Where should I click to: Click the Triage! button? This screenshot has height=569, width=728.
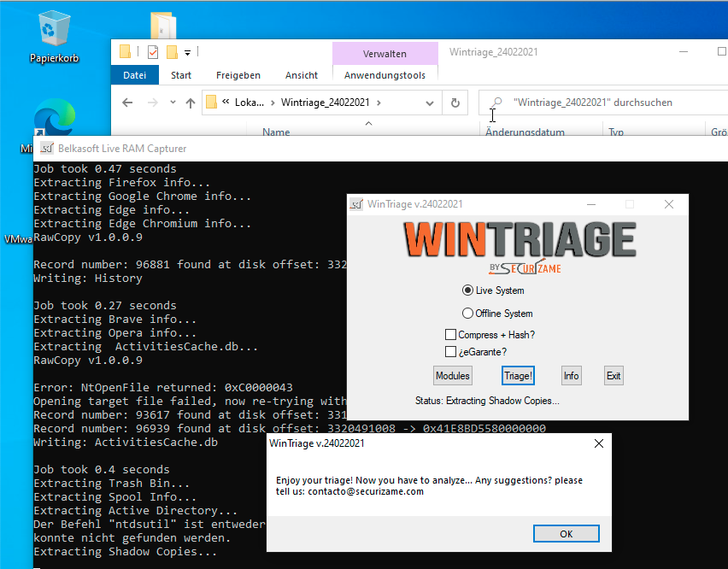pyautogui.click(x=518, y=376)
